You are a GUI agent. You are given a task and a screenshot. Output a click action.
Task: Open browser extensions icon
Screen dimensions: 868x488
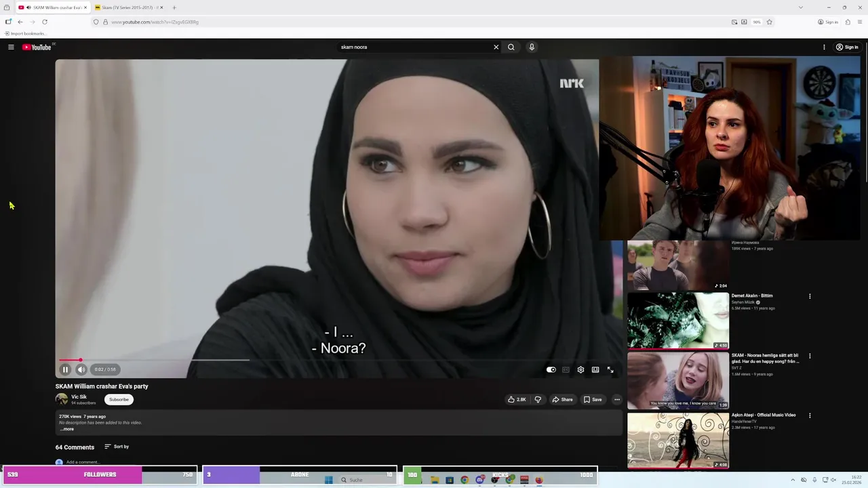[848, 22]
